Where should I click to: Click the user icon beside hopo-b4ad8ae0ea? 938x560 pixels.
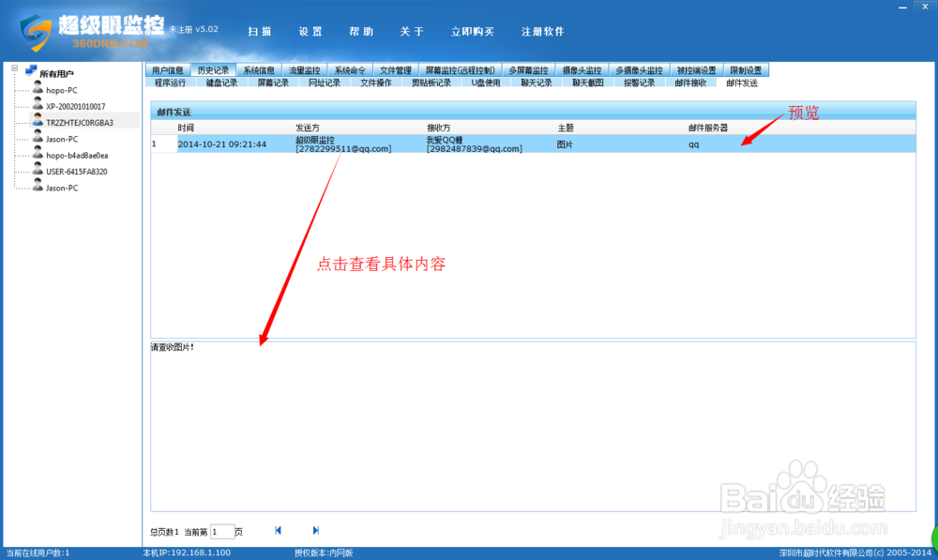[x=38, y=154]
